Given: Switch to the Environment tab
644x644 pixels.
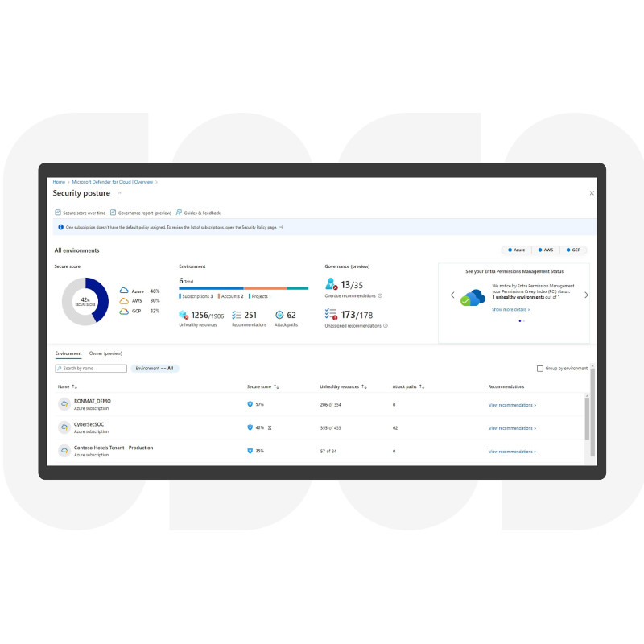Looking at the screenshot, I should 68,353.
